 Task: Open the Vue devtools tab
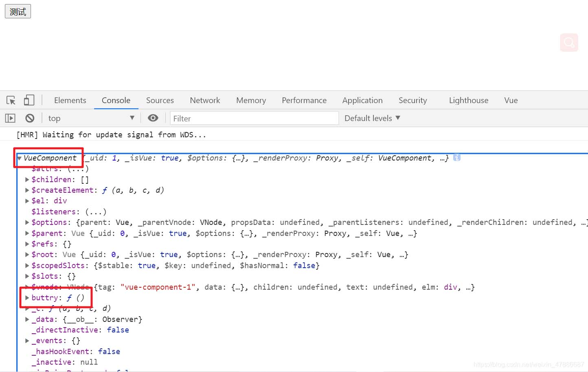(x=511, y=100)
